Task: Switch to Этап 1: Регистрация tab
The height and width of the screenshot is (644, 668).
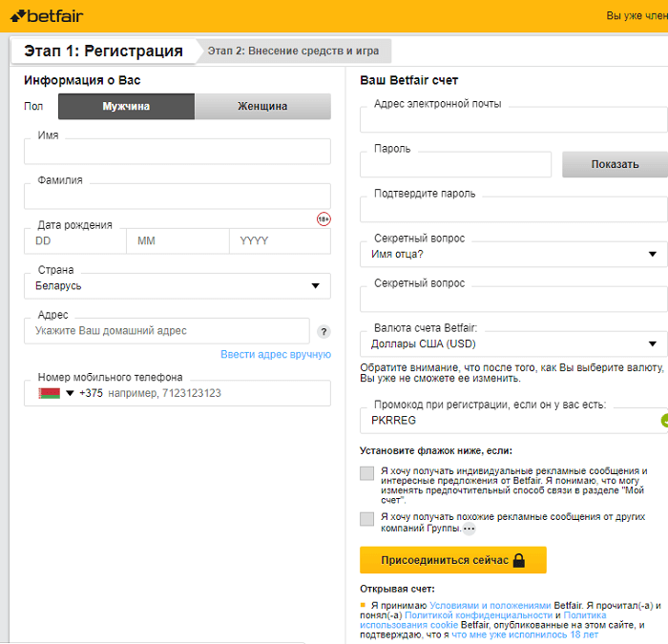Action: pyautogui.click(x=103, y=52)
